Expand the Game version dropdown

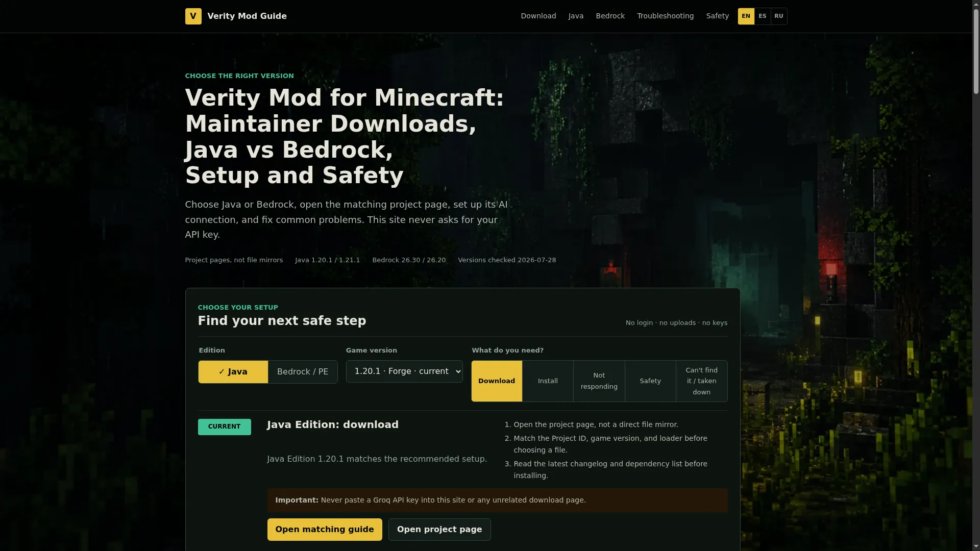(404, 371)
